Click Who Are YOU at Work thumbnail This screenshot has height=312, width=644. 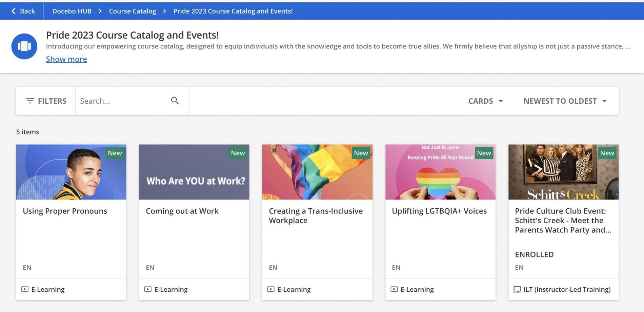(194, 172)
